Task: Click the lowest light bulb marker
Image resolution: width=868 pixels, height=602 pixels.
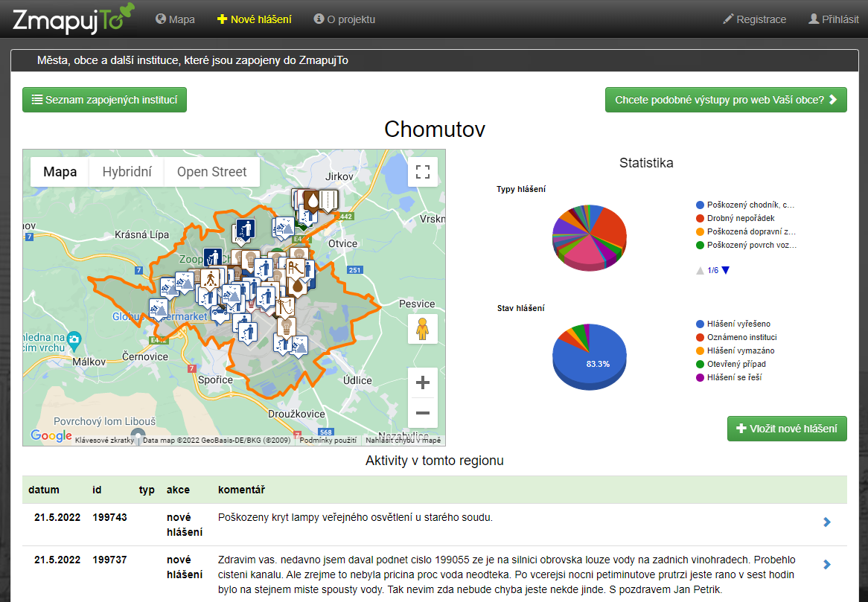Action: pyautogui.click(x=286, y=327)
